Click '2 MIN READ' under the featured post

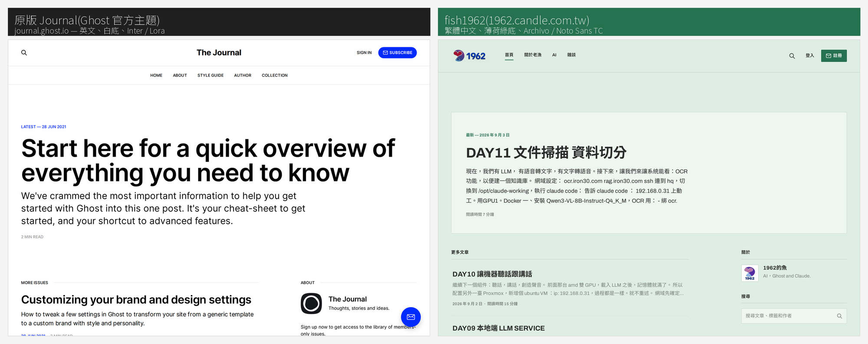click(32, 237)
